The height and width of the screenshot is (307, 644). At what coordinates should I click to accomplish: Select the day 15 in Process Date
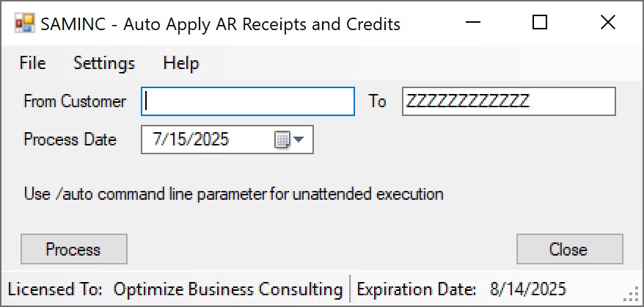pos(174,140)
